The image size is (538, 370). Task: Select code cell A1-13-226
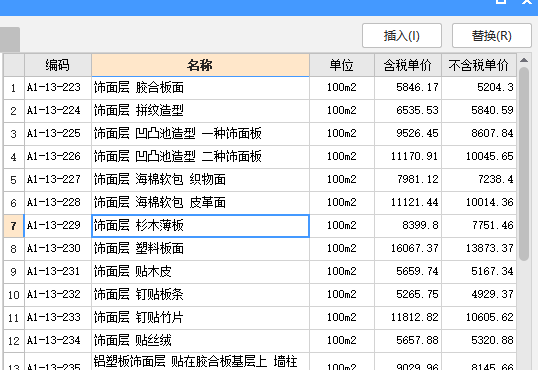click(58, 157)
